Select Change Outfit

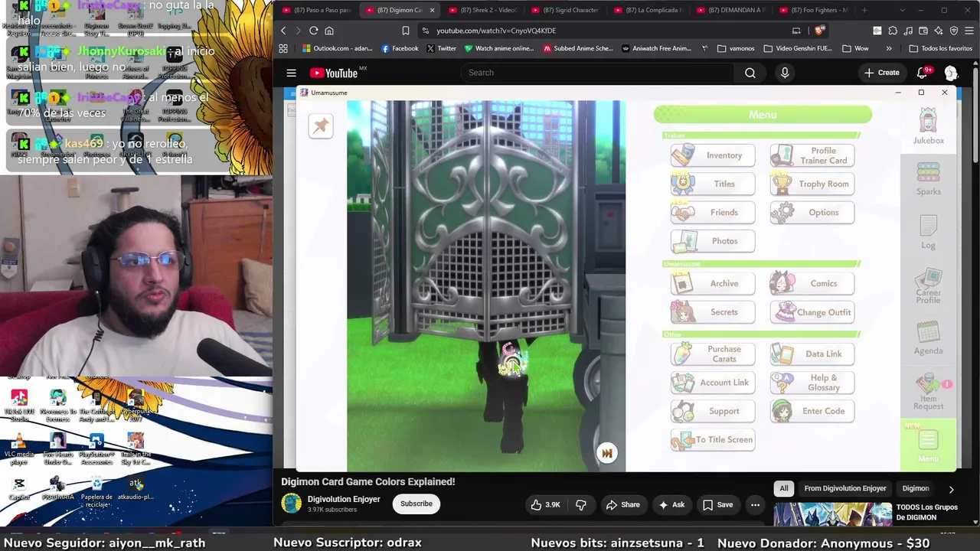[812, 311]
